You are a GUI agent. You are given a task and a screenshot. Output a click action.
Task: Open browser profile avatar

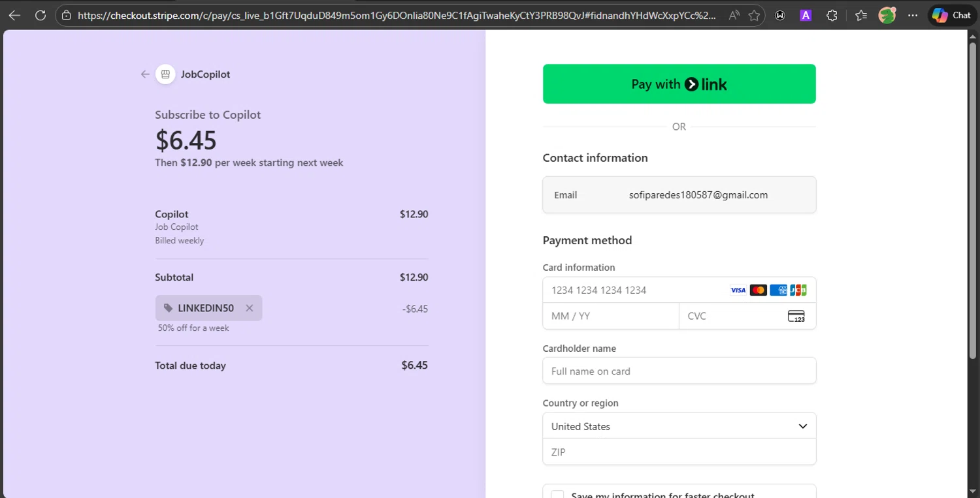(x=887, y=15)
